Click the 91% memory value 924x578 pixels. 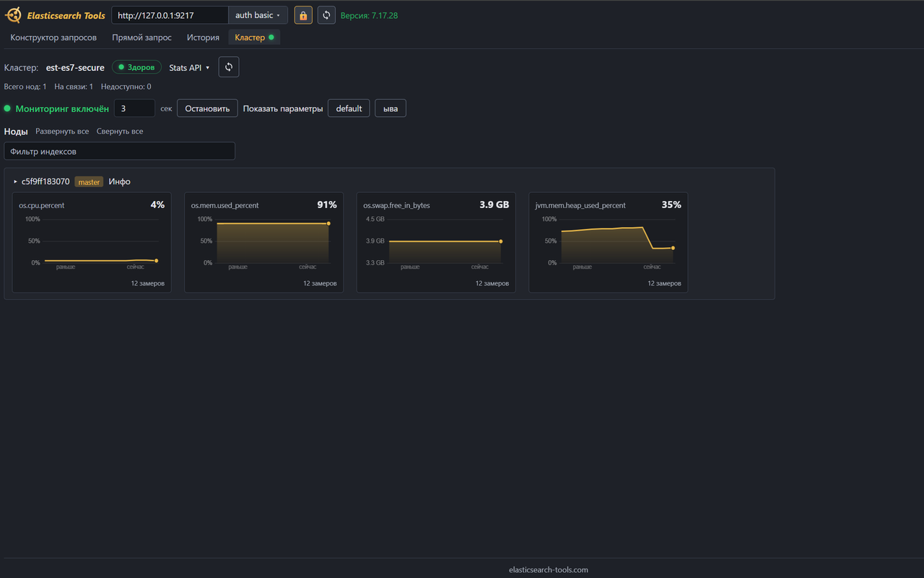[327, 204]
